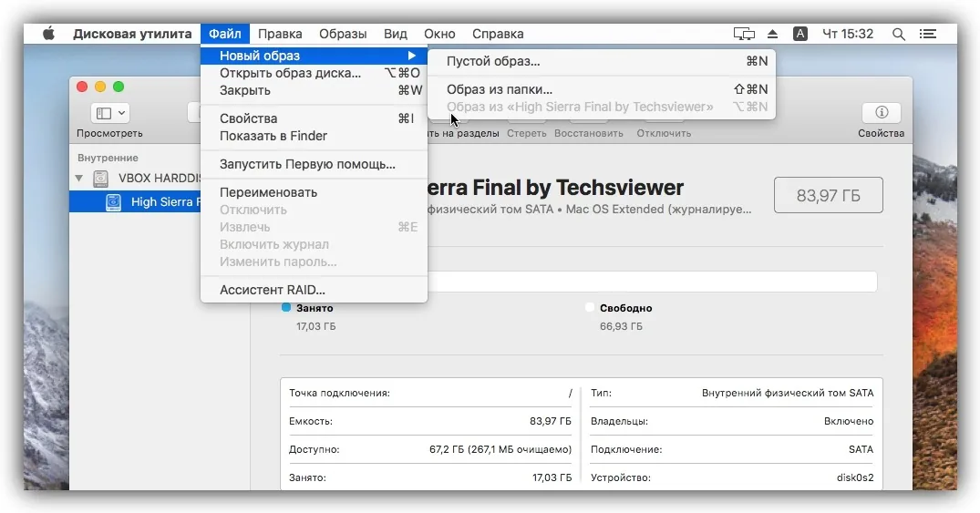Open Notification Center list icon
This screenshot has height=513, width=980.
coord(928,34)
